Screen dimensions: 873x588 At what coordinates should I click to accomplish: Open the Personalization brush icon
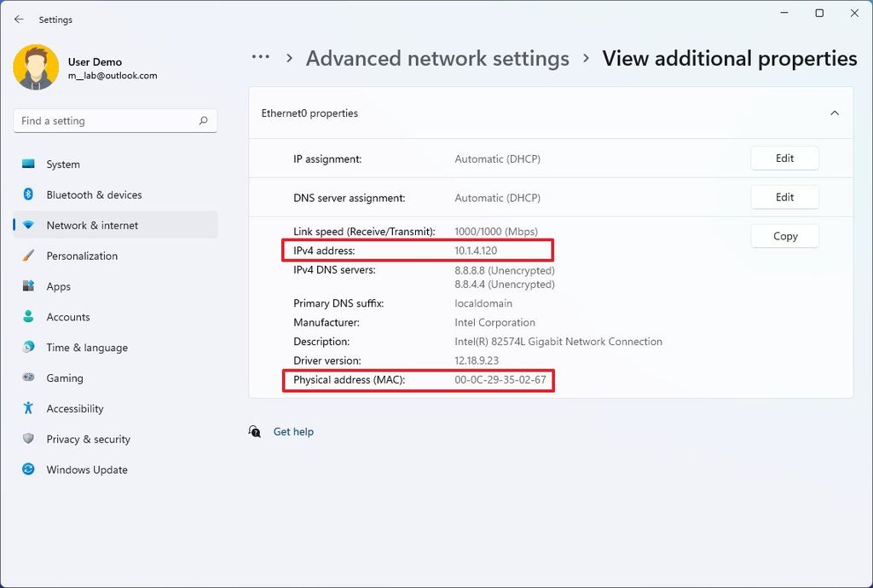coord(28,256)
